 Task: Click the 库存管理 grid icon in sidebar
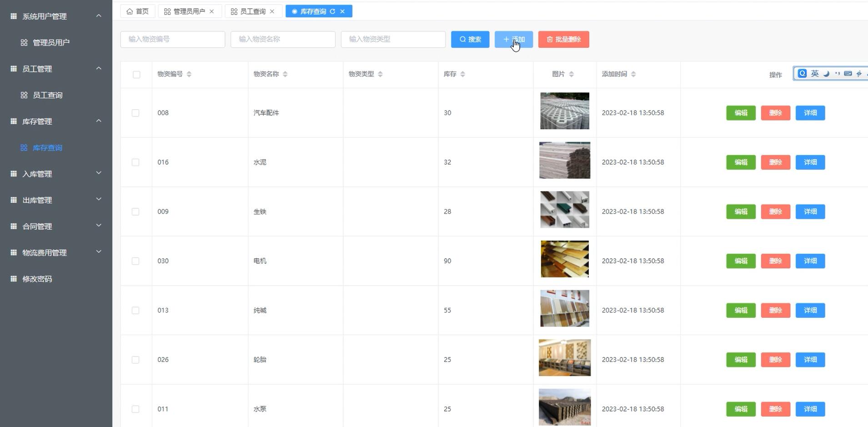(x=14, y=121)
